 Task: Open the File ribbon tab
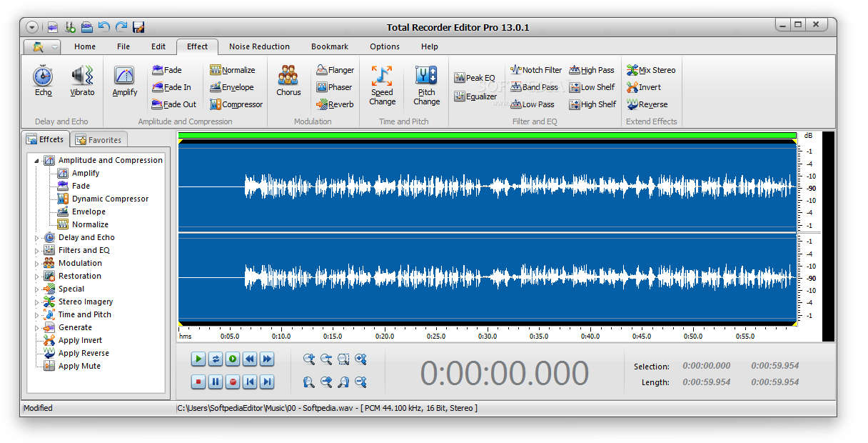(x=123, y=46)
